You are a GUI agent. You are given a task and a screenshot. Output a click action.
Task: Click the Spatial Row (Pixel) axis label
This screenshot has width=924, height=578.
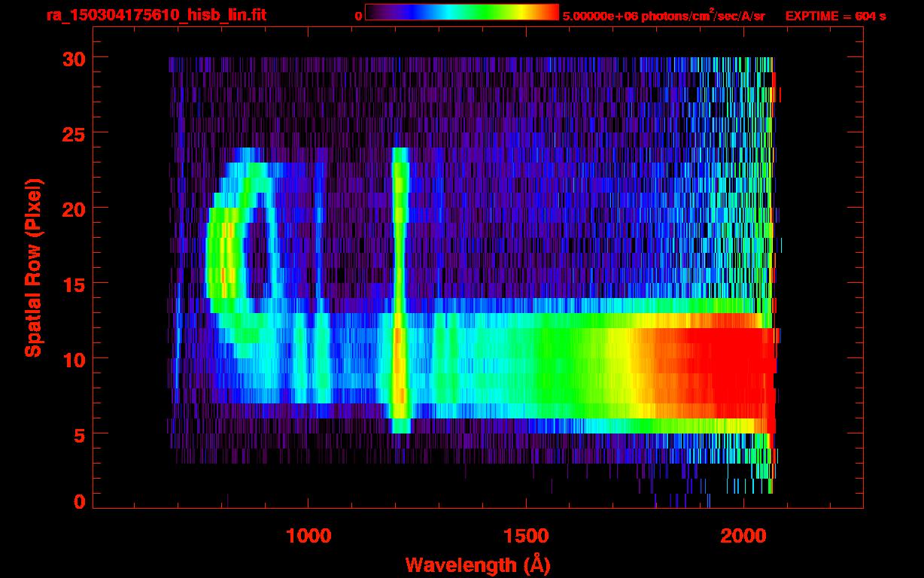(34, 267)
